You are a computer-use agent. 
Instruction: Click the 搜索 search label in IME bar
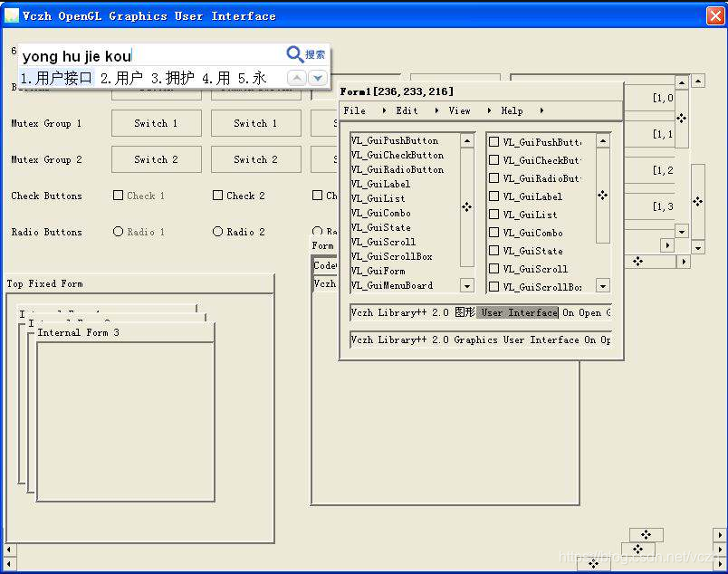click(x=315, y=54)
